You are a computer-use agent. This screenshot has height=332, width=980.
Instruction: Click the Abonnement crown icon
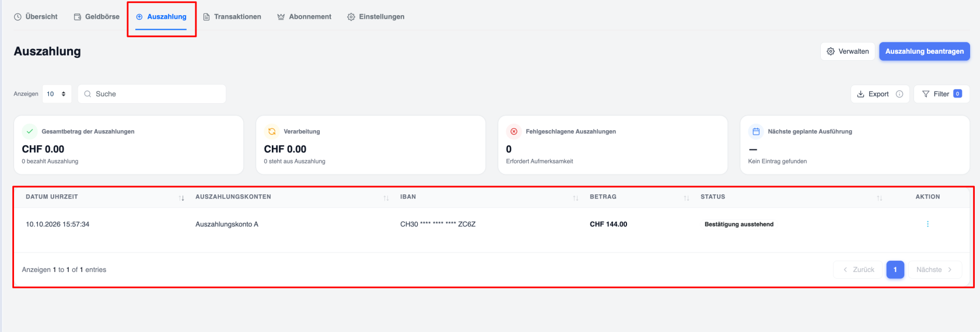(281, 17)
